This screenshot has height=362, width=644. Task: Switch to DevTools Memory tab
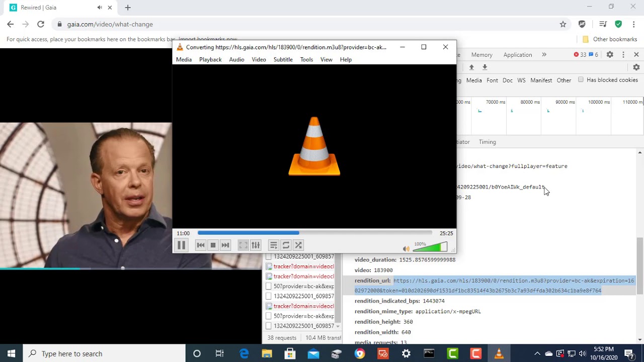[x=481, y=55]
